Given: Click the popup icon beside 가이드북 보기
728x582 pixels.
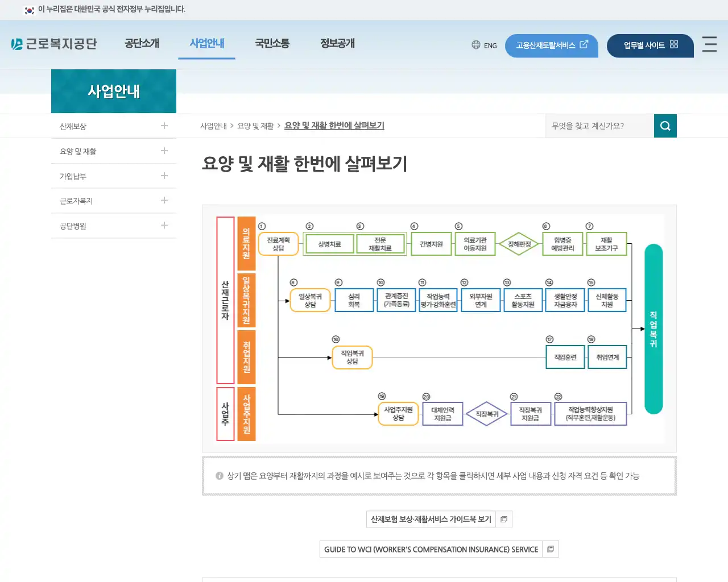Looking at the screenshot, I should point(503,519).
